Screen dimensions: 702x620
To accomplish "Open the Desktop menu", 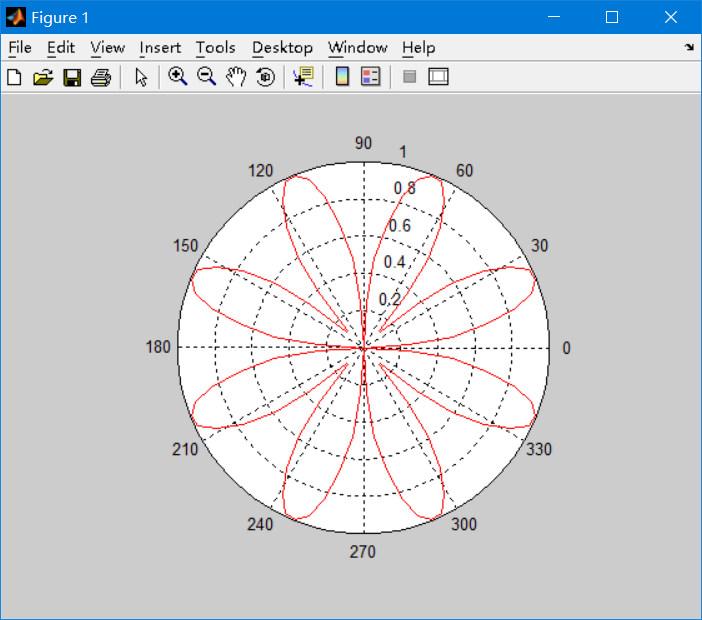I will [x=282, y=47].
